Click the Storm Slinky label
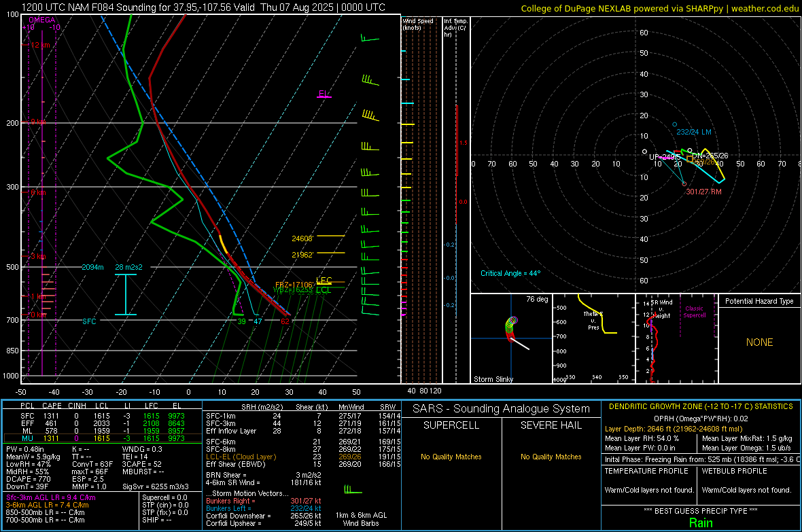Image resolution: width=802 pixels, height=532 pixels. coord(493,379)
